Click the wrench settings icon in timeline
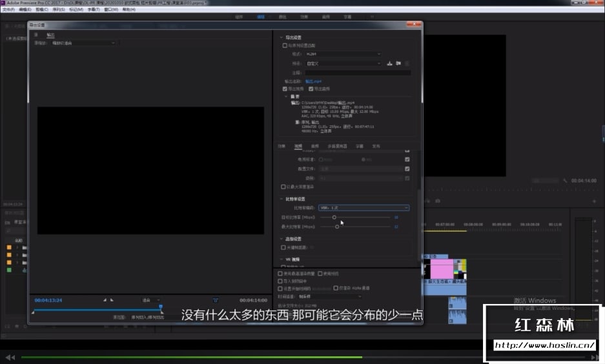This screenshot has height=364, width=605. 565,181
